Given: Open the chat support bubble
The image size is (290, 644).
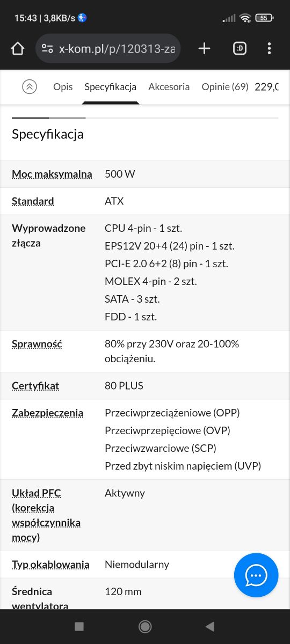Looking at the screenshot, I should pos(256,575).
